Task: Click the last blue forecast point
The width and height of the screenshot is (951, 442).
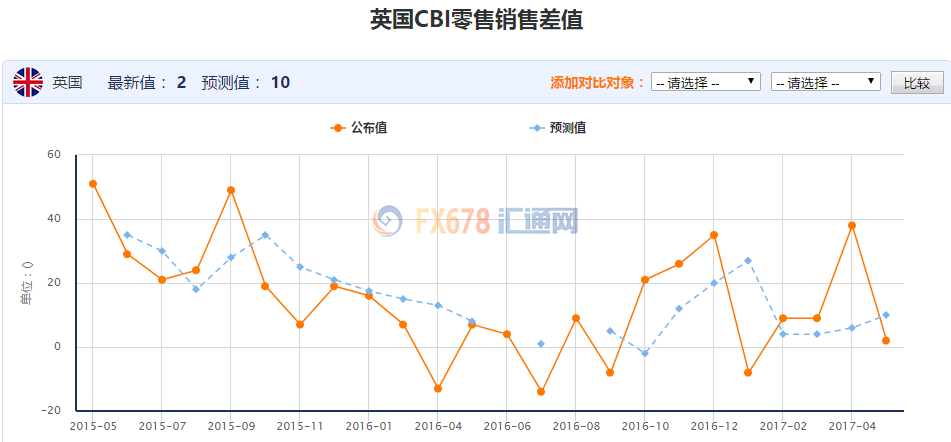Action: 886,315
